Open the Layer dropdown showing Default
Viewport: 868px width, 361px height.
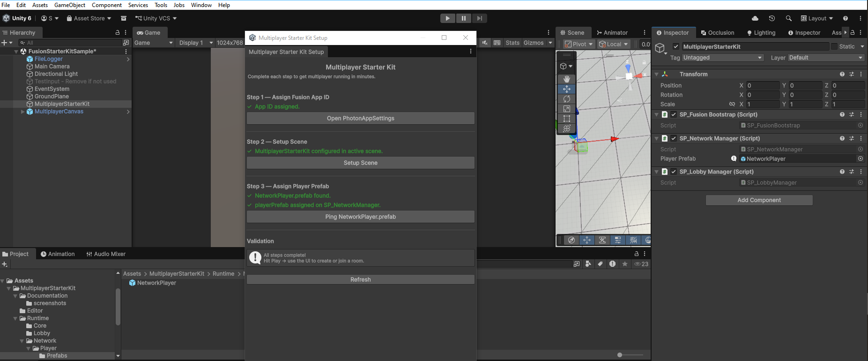click(x=826, y=58)
